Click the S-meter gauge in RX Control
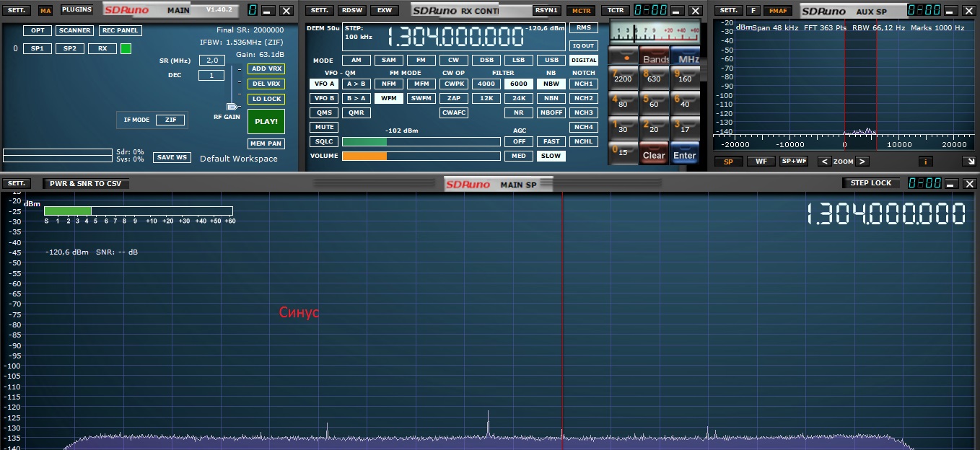 click(x=656, y=32)
